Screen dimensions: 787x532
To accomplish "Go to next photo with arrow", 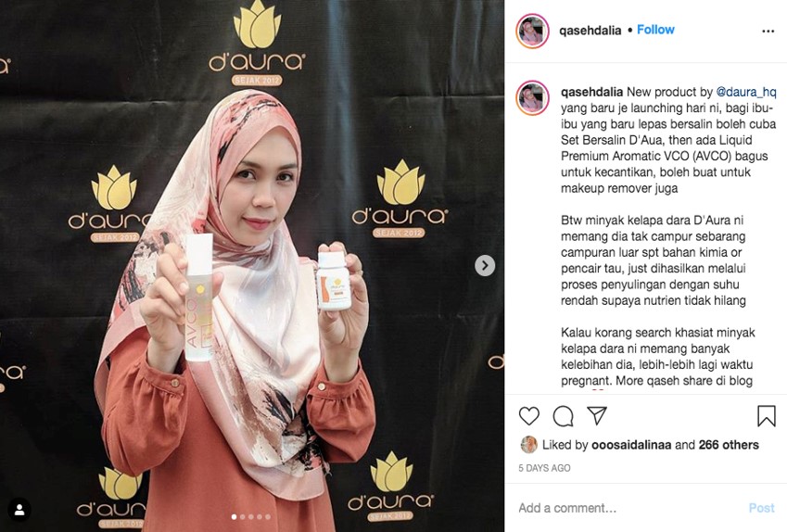I will [485, 265].
